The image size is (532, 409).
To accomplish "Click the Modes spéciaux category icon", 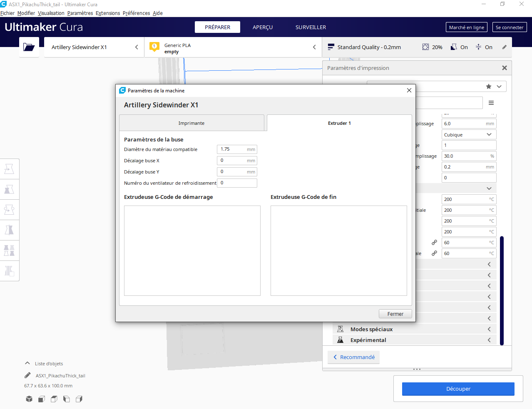I will [340, 329].
